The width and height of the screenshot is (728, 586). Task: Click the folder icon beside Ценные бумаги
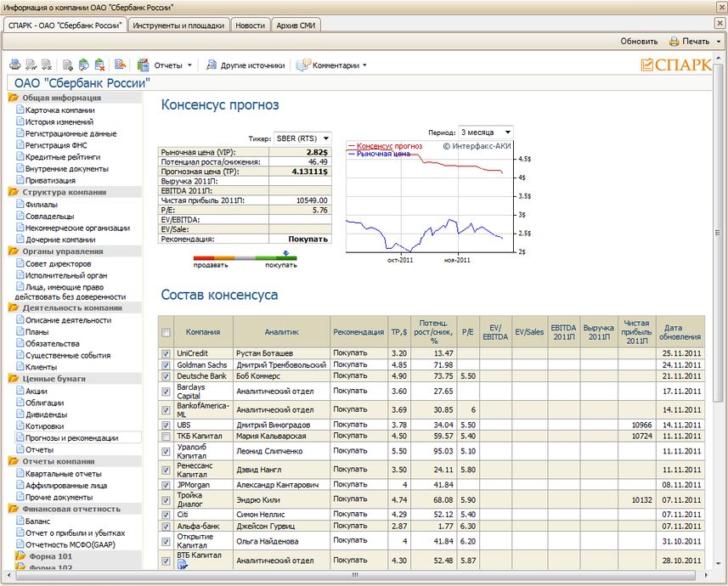[x=14, y=379]
